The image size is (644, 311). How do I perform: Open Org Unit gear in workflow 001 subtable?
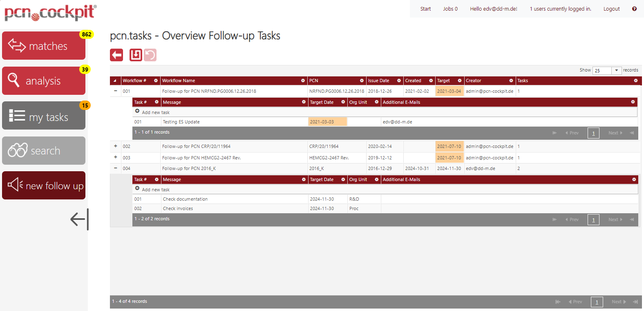click(377, 102)
